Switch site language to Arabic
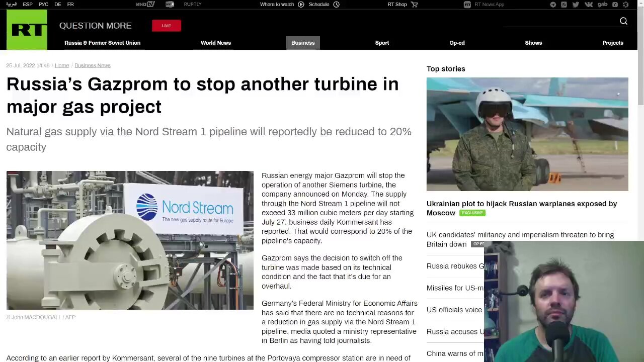Image resolution: width=644 pixels, height=362 pixels. pos(11,5)
